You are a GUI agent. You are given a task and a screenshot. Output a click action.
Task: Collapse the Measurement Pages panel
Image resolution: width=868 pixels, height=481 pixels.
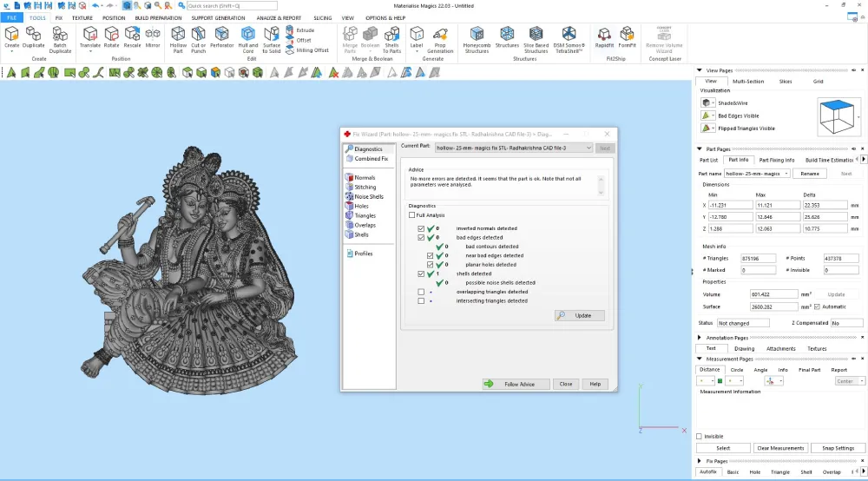700,359
